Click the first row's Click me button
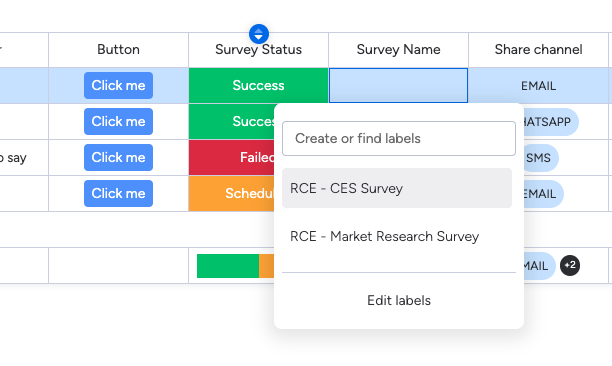 point(118,85)
